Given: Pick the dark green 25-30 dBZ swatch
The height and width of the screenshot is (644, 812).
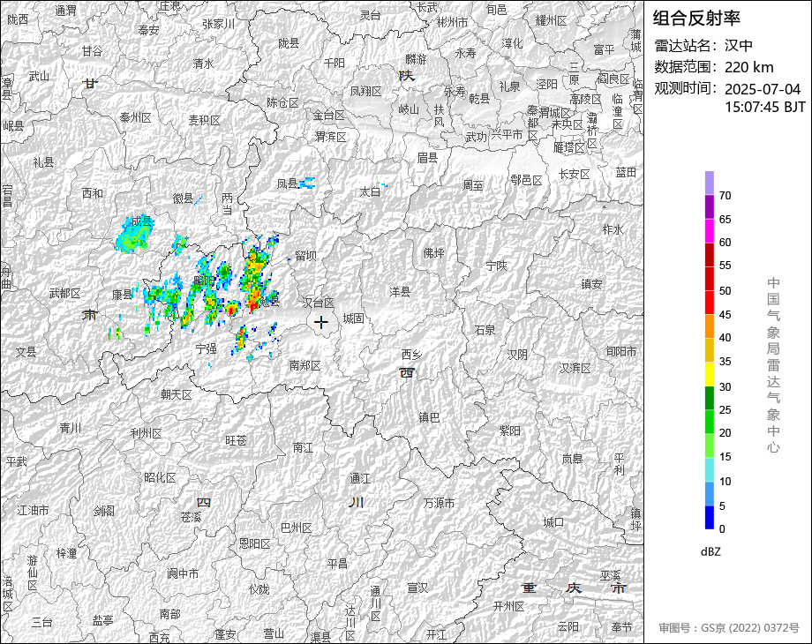Looking at the screenshot, I should pyautogui.click(x=710, y=398).
